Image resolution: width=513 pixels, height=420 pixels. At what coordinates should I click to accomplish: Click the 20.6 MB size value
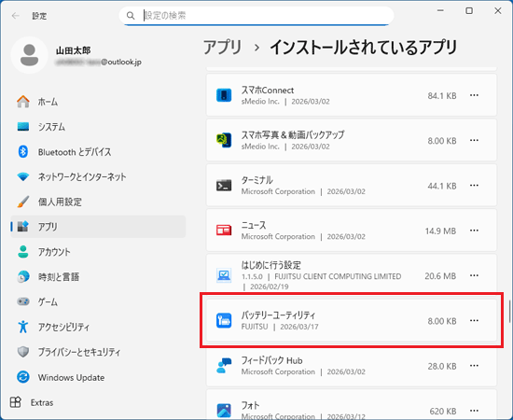[x=440, y=276]
